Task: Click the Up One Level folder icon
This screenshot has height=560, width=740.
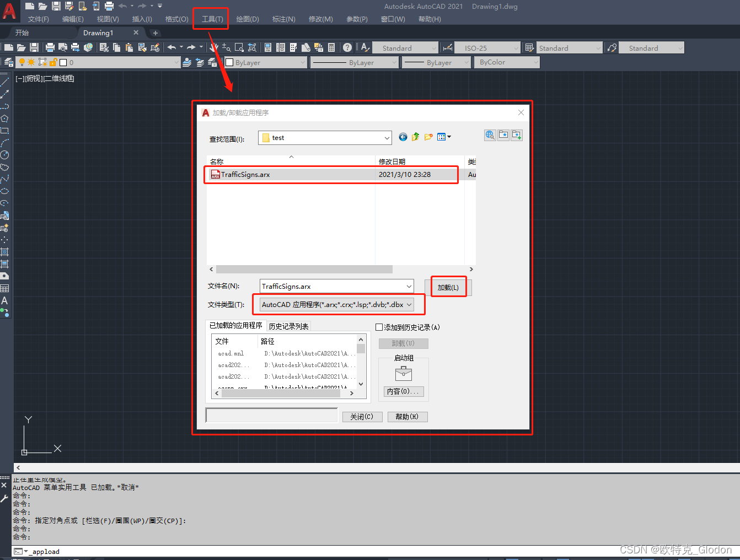Action: click(x=415, y=137)
